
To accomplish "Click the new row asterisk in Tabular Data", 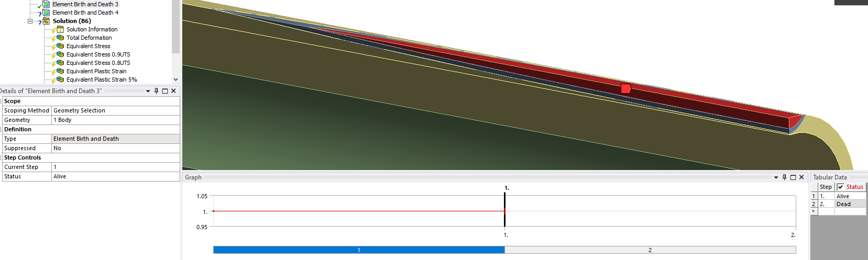I will click(814, 211).
